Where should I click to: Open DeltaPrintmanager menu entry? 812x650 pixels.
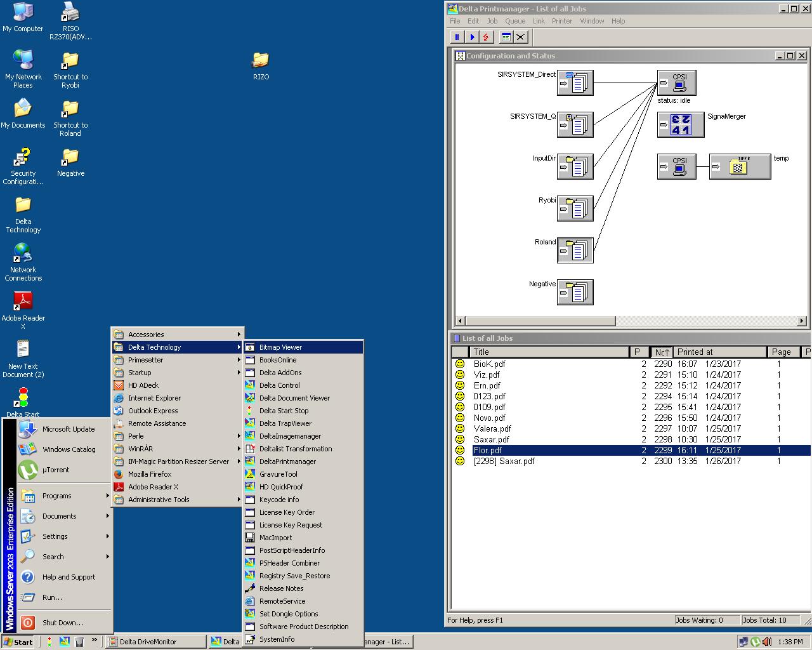303,461
